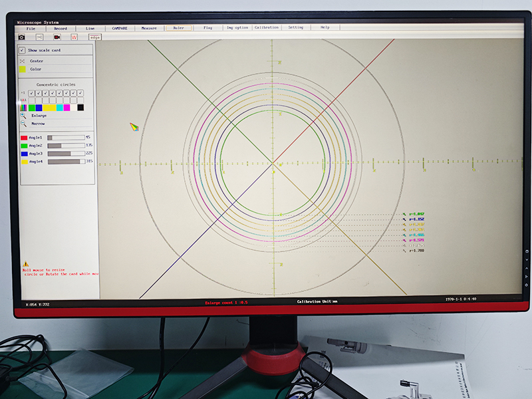Uncheck the first concentric circle checkbox

pos(31,93)
